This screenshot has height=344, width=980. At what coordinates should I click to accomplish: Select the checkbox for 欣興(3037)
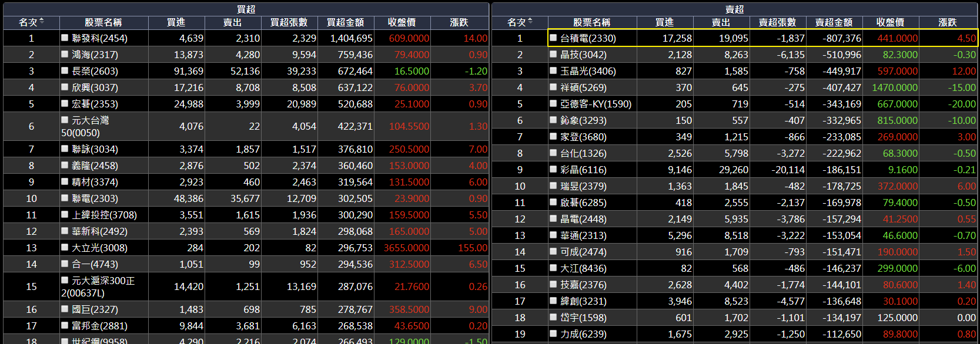(x=65, y=87)
